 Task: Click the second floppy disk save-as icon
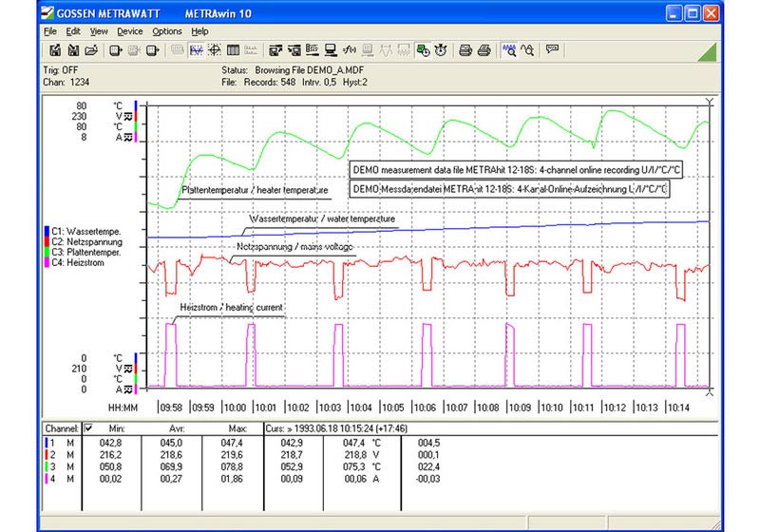pyautogui.click(x=73, y=50)
